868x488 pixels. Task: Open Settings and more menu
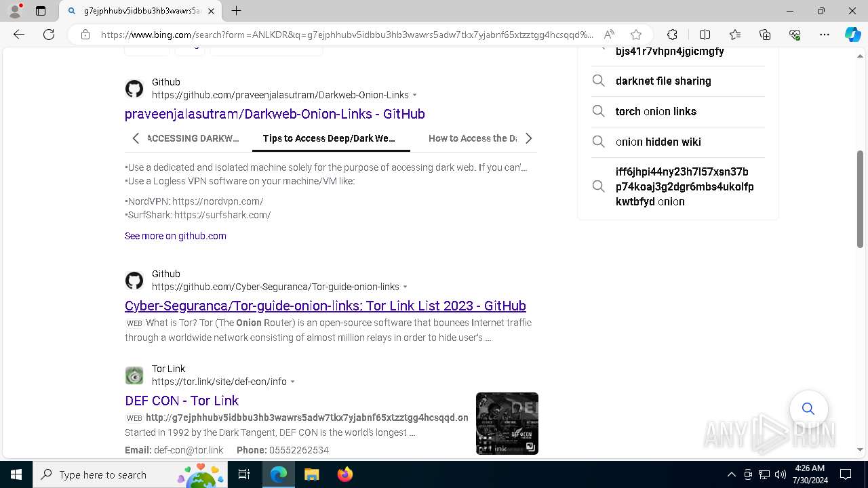(825, 35)
